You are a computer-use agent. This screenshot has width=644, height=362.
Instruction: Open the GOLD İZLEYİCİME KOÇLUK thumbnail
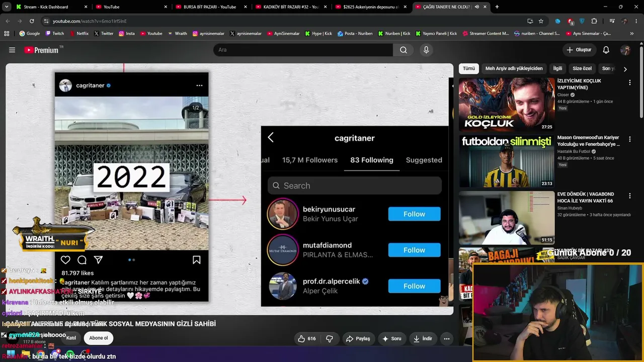pos(507,104)
